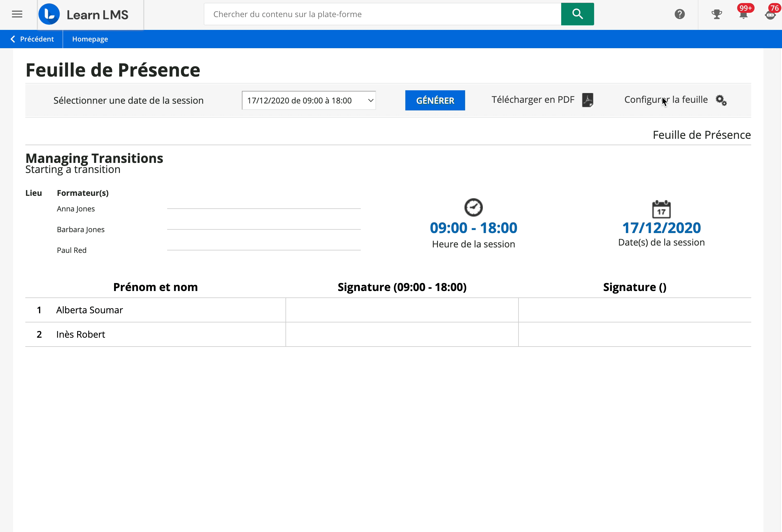Open notifications via the bell icon
782x532 pixels.
pos(743,15)
